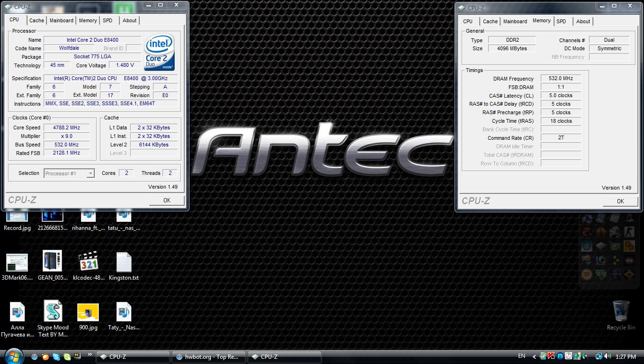
Task: Click the Recycle Bin label text
Action: pyautogui.click(x=621, y=328)
